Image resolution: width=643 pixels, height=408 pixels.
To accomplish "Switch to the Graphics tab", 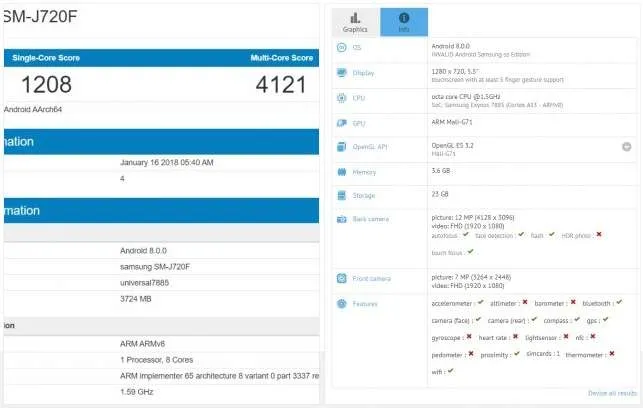I will [x=355, y=22].
